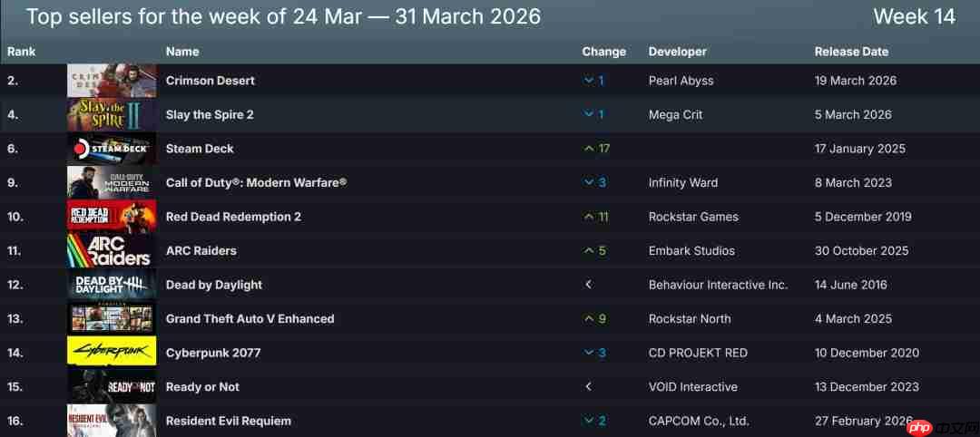Select the Pearl Abyss developer text
The width and height of the screenshot is (980, 437).
[x=681, y=81]
